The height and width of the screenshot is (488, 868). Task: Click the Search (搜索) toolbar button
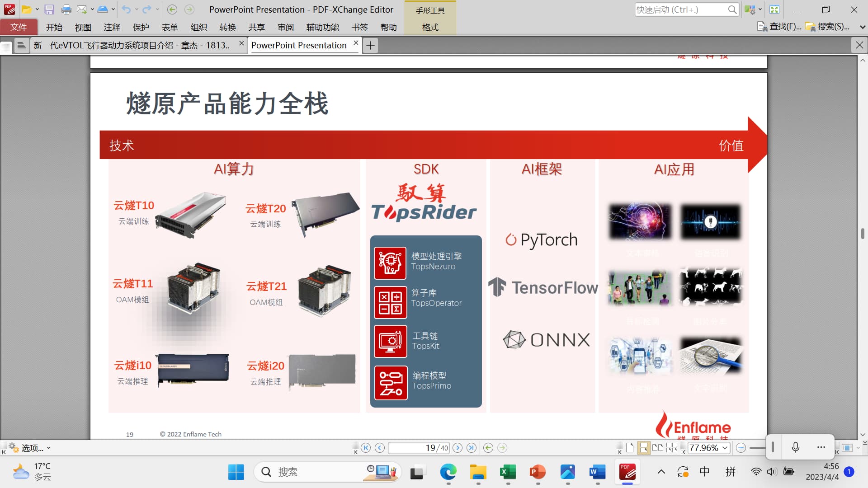(x=827, y=27)
